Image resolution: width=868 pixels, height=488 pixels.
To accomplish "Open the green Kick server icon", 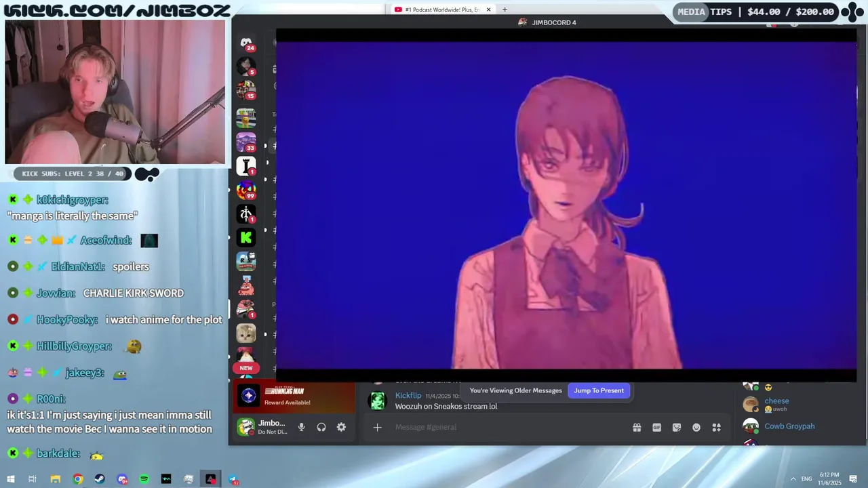I will (245, 237).
